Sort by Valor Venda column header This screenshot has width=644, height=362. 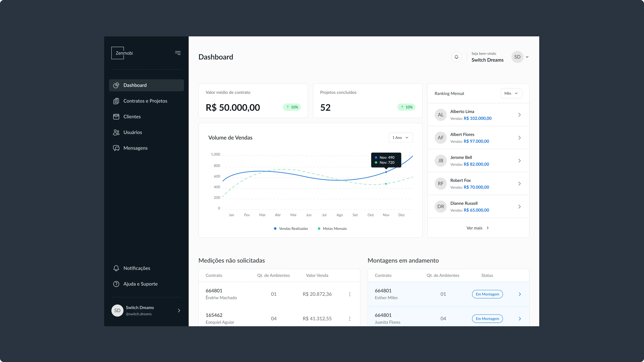(x=317, y=275)
